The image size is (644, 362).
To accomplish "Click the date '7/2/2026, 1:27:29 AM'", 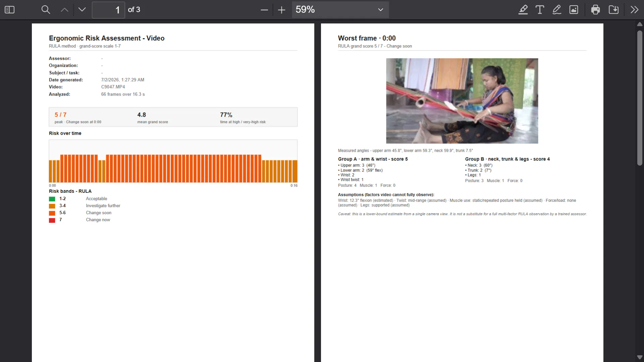I will tap(123, 80).
